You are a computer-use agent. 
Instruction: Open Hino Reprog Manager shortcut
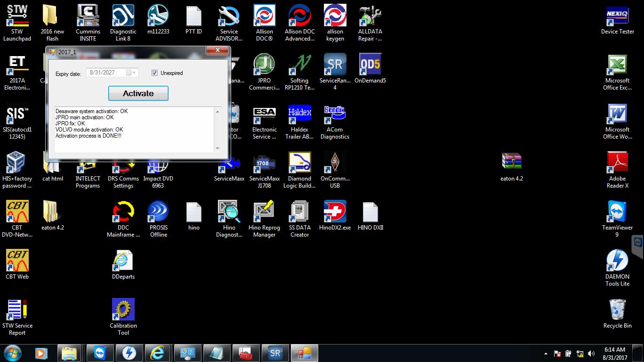(x=264, y=219)
